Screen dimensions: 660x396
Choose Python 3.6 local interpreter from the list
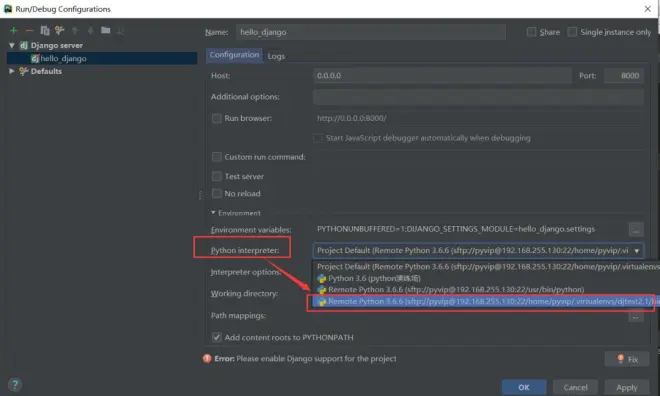tap(486, 278)
